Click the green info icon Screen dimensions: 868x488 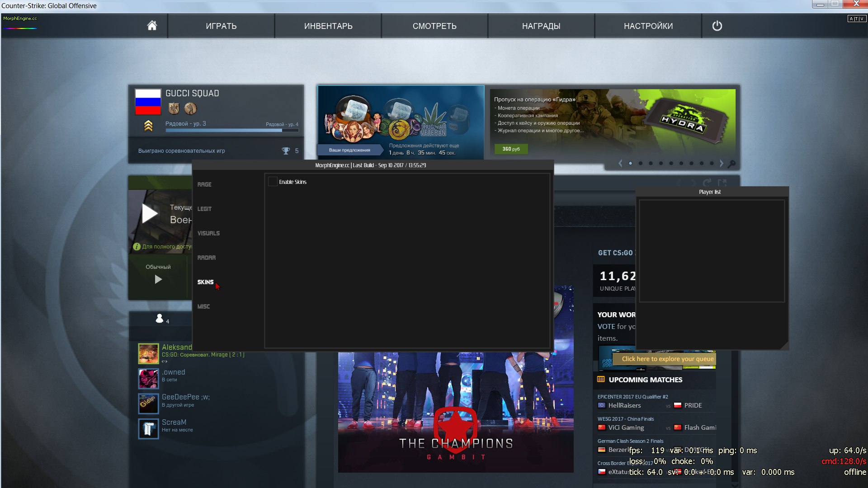point(137,247)
